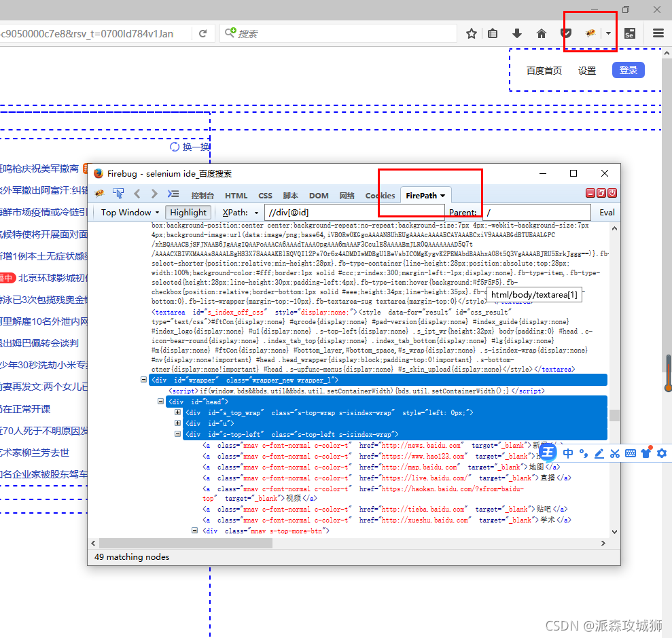Click the Firebug element inspector icon

pos(118,195)
